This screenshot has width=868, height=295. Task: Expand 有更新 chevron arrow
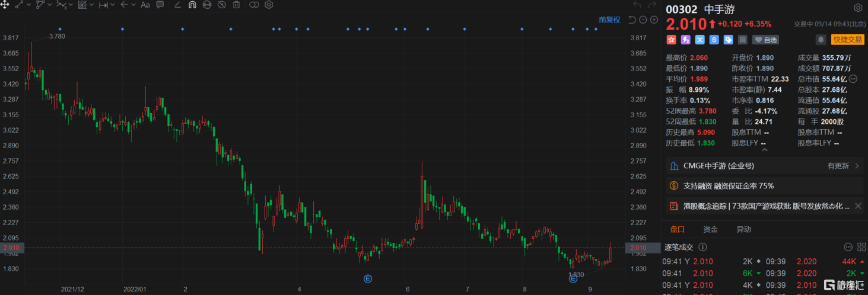[x=857, y=166]
